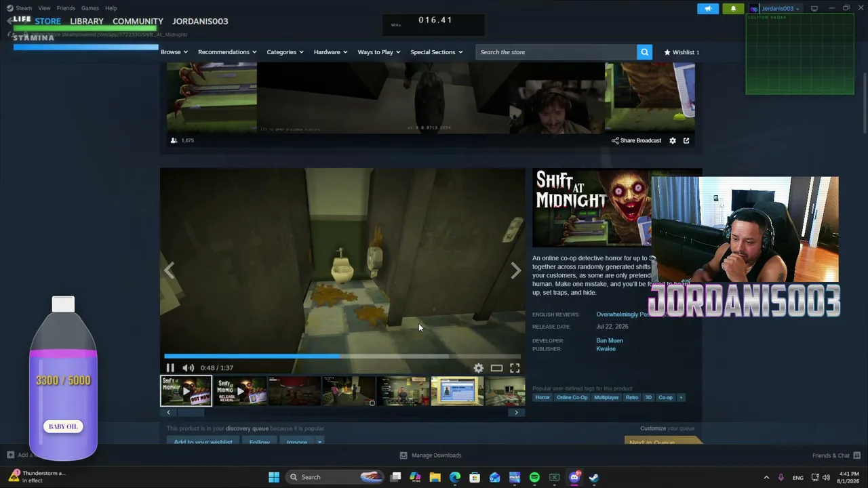The width and height of the screenshot is (868, 488).
Task: Add a tag with the plus button
Action: [x=681, y=397]
